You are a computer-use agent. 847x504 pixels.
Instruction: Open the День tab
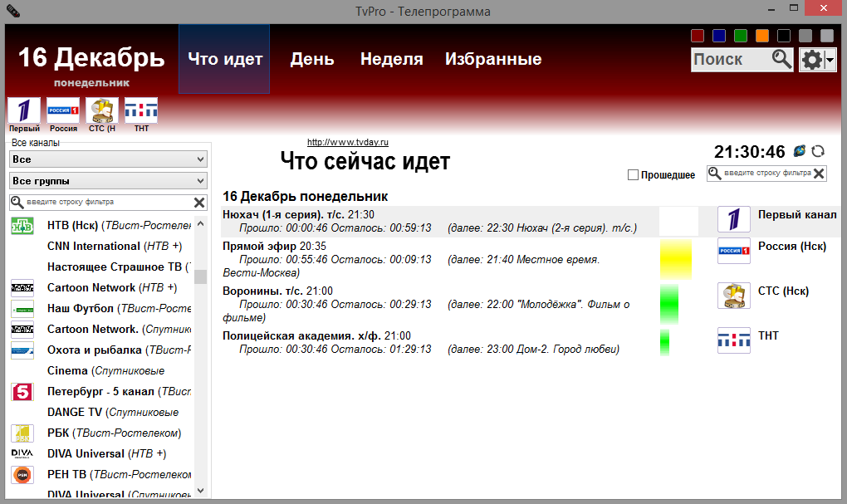pos(311,59)
